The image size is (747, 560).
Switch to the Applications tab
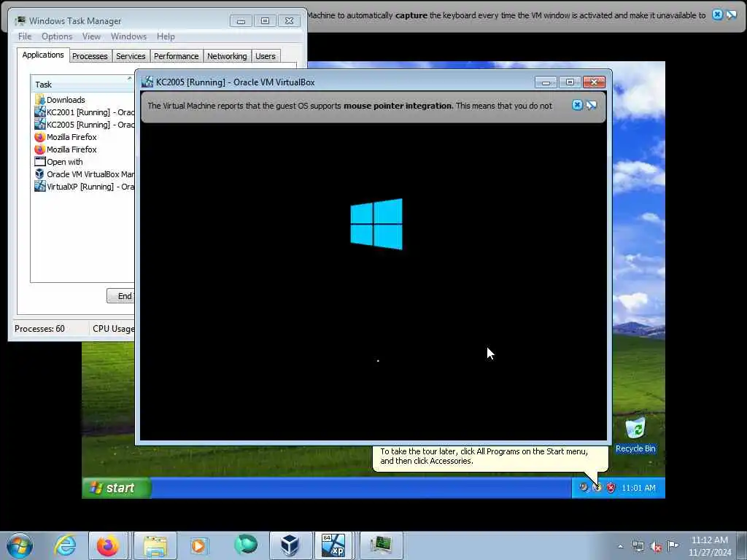coord(43,55)
